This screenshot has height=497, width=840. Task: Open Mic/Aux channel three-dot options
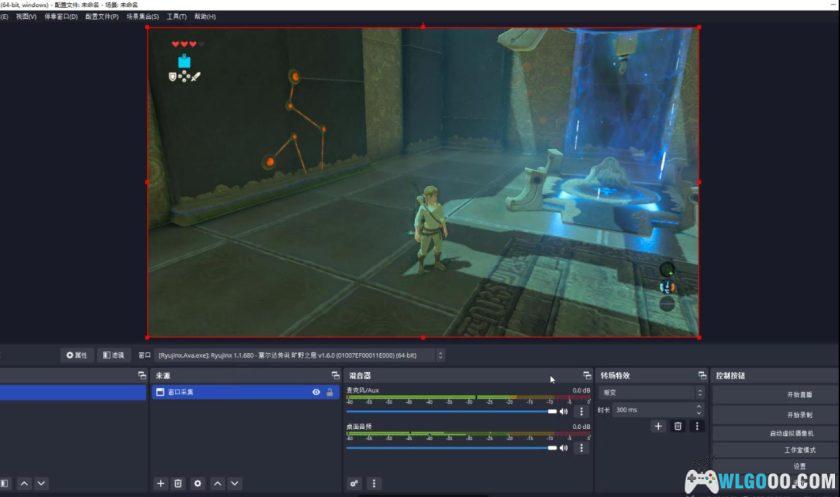tap(581, 411)
